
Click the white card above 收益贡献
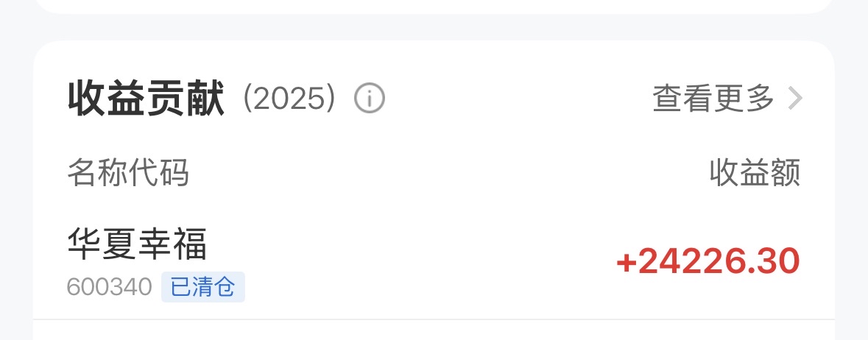click(x=433, y=6)
